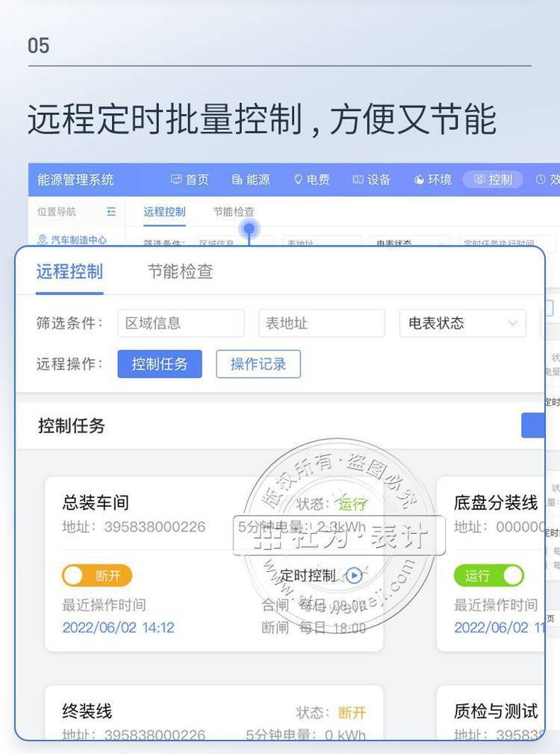Click the 区域信息 input field

pos(181,323)
